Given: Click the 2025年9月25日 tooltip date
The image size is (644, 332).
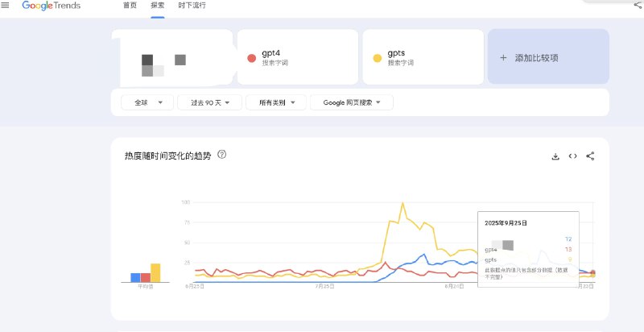Looking at the screenshot, I should [506, 223].
